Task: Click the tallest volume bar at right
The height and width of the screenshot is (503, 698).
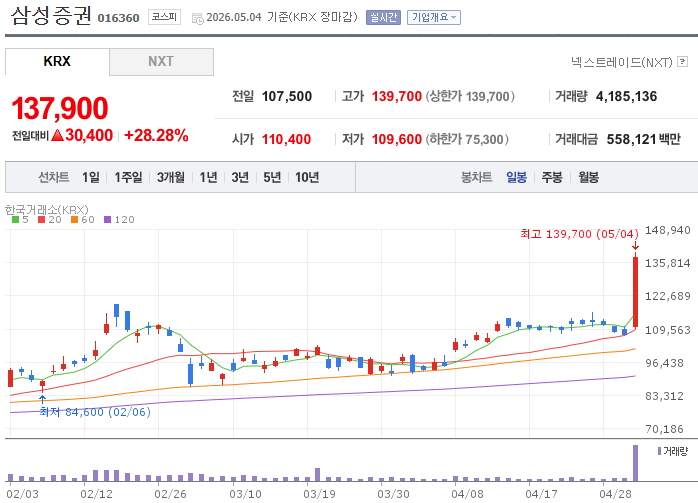Action: click(x=635, y=463)
